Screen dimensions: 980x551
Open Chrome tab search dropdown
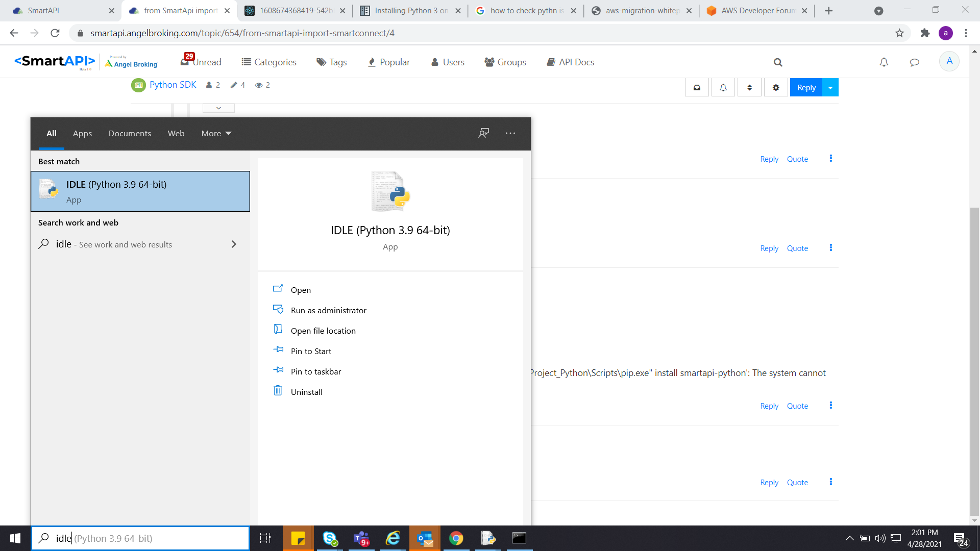click(878, 11)
